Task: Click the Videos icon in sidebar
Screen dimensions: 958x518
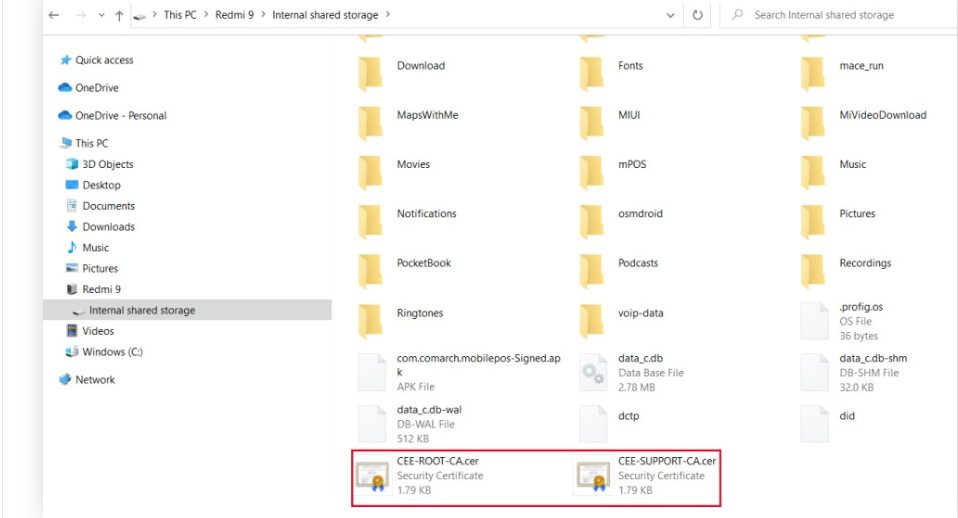Action: [x=72, y=331]
